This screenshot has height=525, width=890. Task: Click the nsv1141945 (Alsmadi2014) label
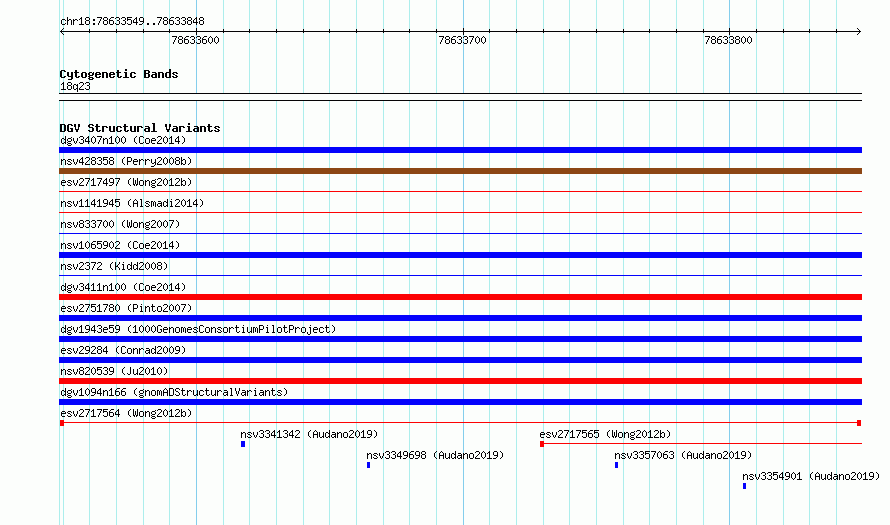coord(132,203)
